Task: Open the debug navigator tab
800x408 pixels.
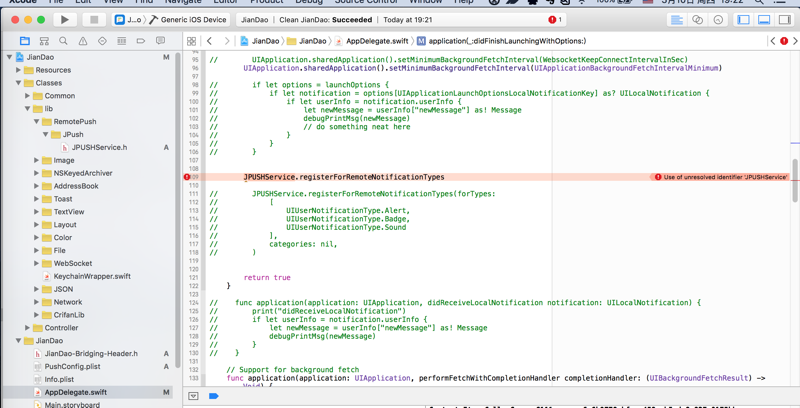Action: tap(121, 41)
